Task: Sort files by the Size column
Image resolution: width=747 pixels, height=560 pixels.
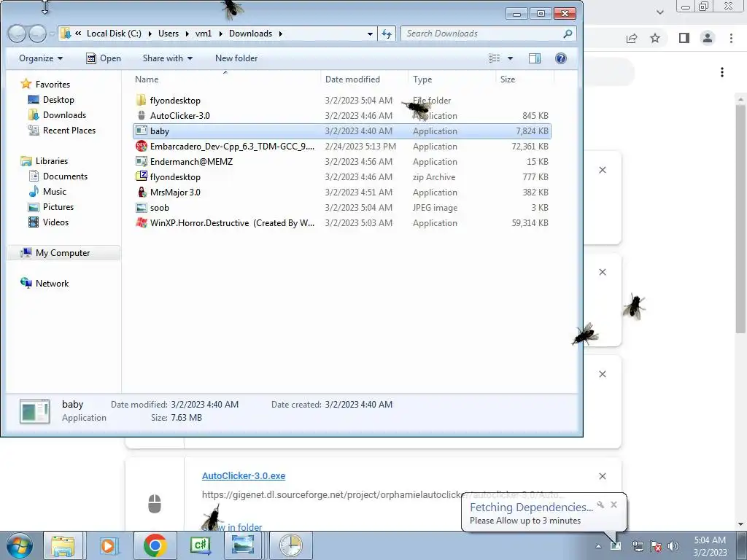Action: point(508,79)
